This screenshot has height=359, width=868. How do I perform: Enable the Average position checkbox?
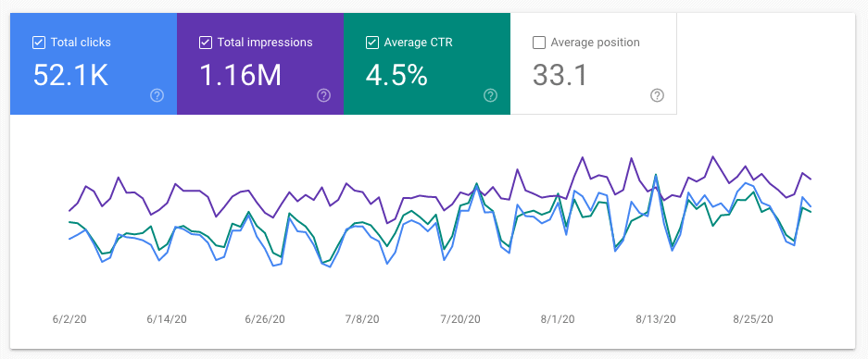click(x=538, y=43)
